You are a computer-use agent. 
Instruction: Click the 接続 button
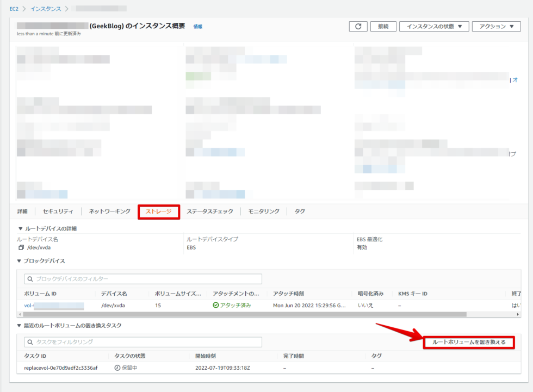pyautogui.click(x=383, y=27)
